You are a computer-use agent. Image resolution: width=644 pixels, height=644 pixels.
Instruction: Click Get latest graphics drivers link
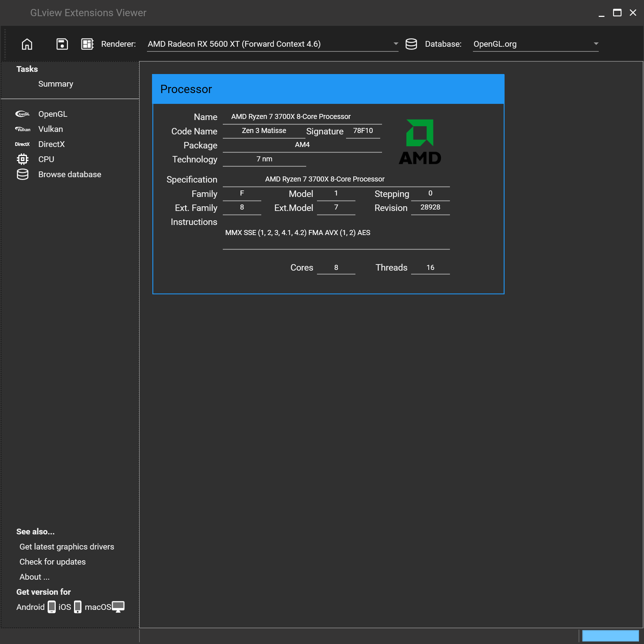click(67, 547)
